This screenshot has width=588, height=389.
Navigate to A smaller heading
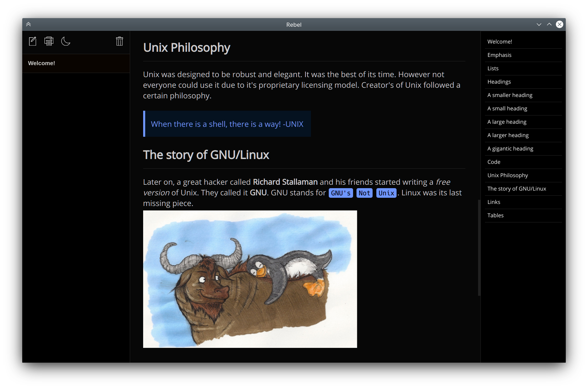(523, 95)
